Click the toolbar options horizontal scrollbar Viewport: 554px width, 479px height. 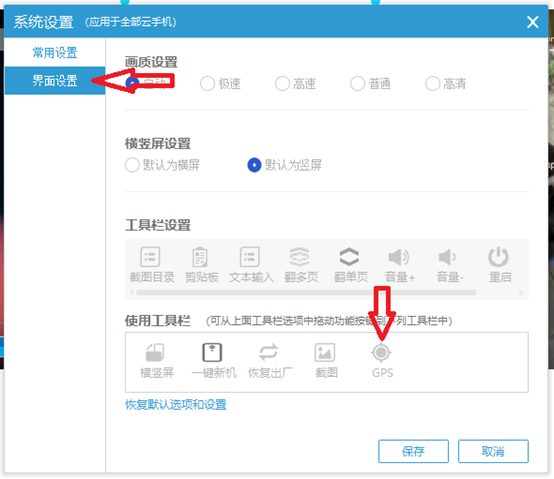click(x=306, y=292)
